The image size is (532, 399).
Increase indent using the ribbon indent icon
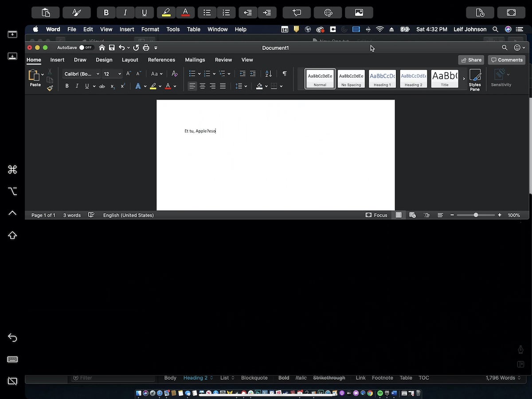[253, 74]
